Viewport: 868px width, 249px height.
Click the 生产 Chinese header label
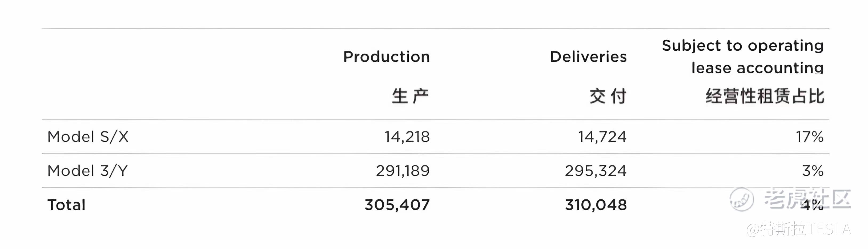(410, 96)
